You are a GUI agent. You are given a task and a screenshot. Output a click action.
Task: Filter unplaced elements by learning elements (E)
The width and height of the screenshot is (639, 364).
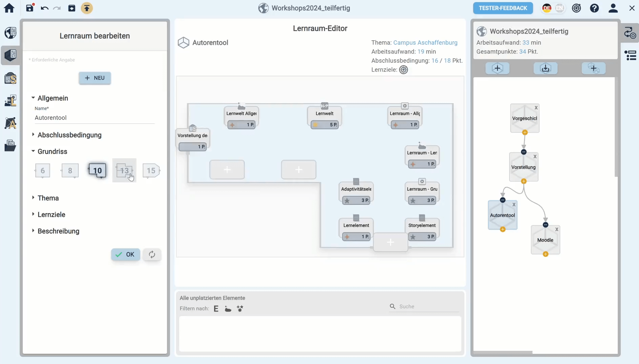(x=216, y=308)
